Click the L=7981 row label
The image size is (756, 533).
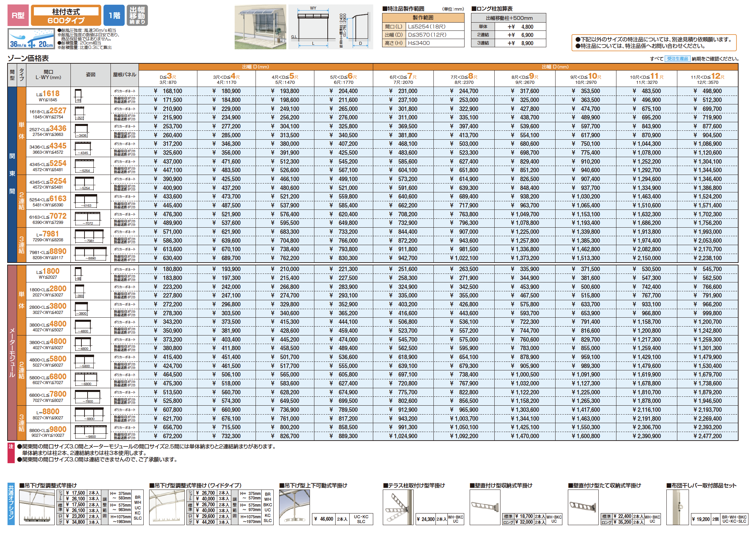(48, 236)
